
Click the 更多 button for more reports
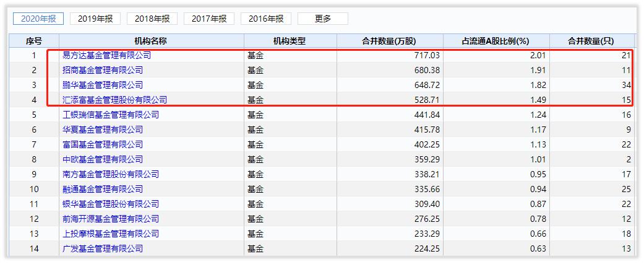[323, 19]
